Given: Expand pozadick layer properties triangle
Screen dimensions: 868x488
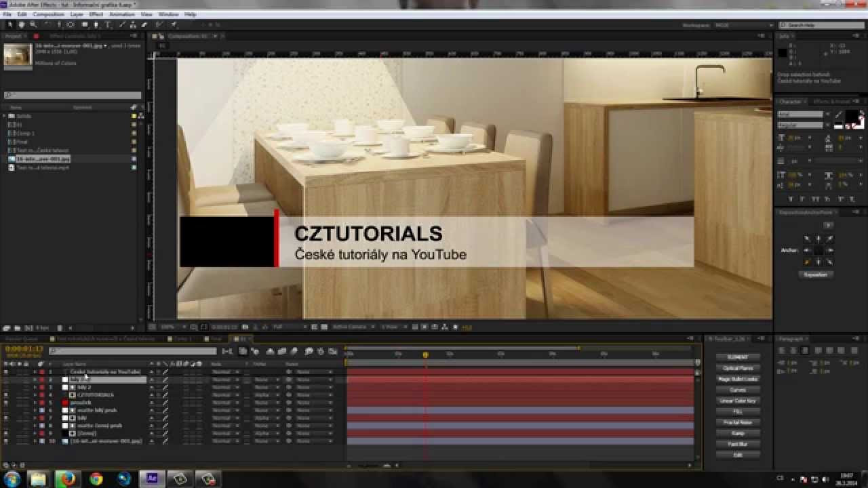Looking at the screenshot, I should point(35,403).
